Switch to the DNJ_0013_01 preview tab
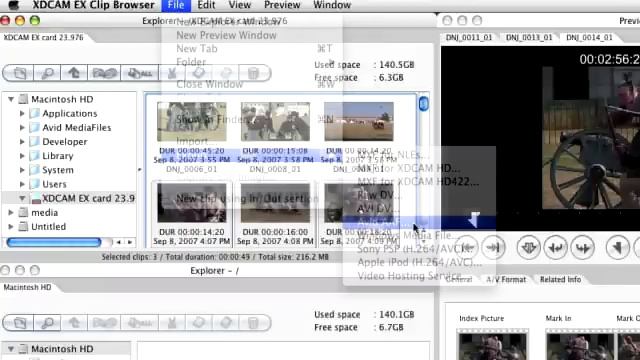The width and height of the screenshot is (640, 360). pos(529,38)
